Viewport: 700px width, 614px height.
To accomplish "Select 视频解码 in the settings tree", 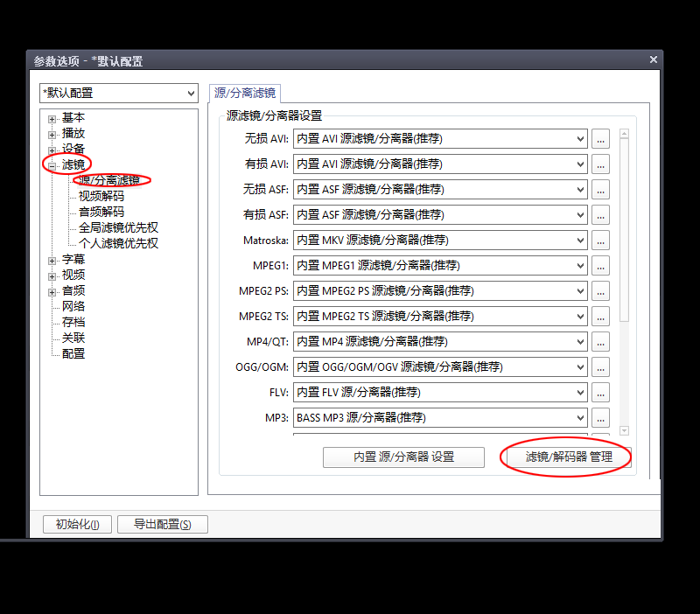I will [x=101, y=196].
